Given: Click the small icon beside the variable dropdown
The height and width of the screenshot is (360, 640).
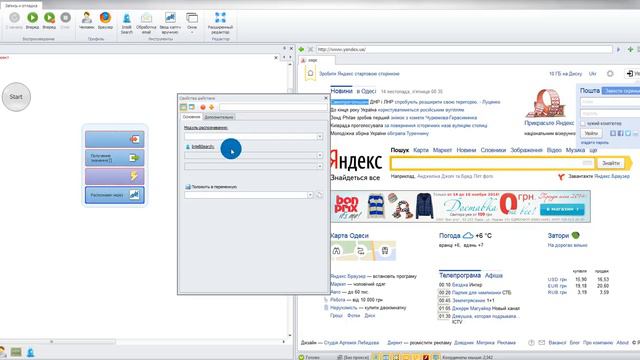Looking at the screenshot, I should pyautogui.click(x=320, y=195).
